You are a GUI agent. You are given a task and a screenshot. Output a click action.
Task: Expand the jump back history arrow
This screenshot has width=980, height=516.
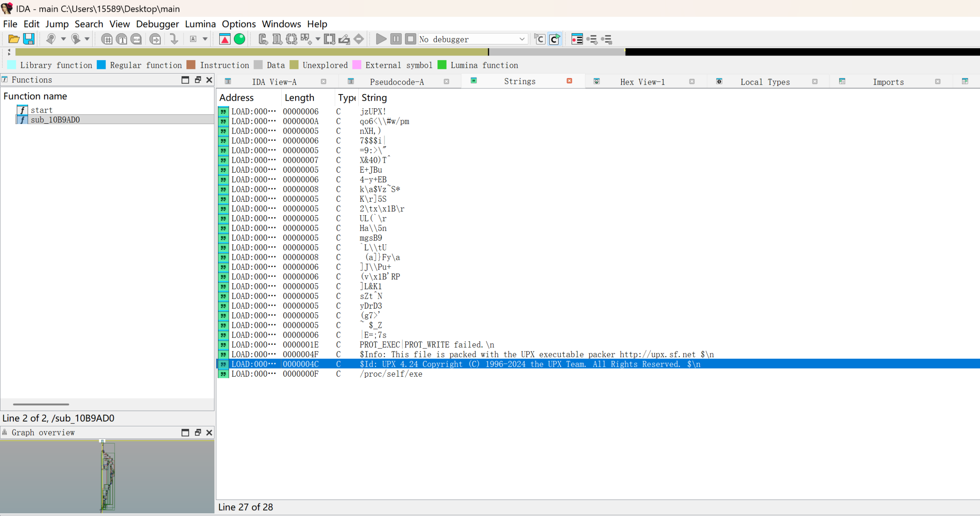(64, 39)
